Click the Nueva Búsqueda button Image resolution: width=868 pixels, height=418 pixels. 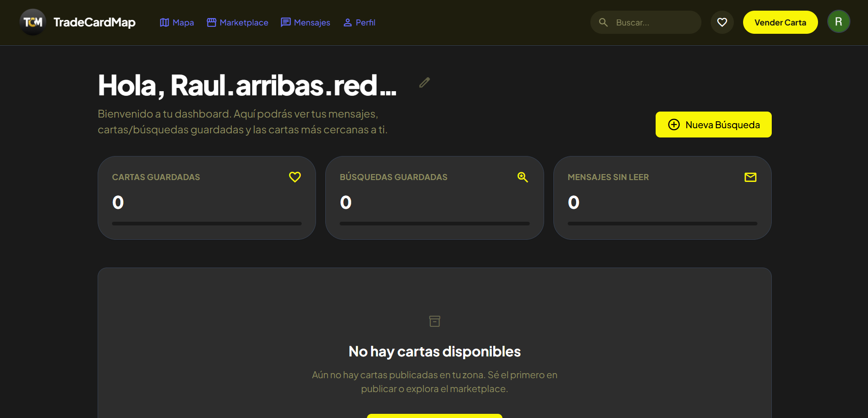(713, 125)
